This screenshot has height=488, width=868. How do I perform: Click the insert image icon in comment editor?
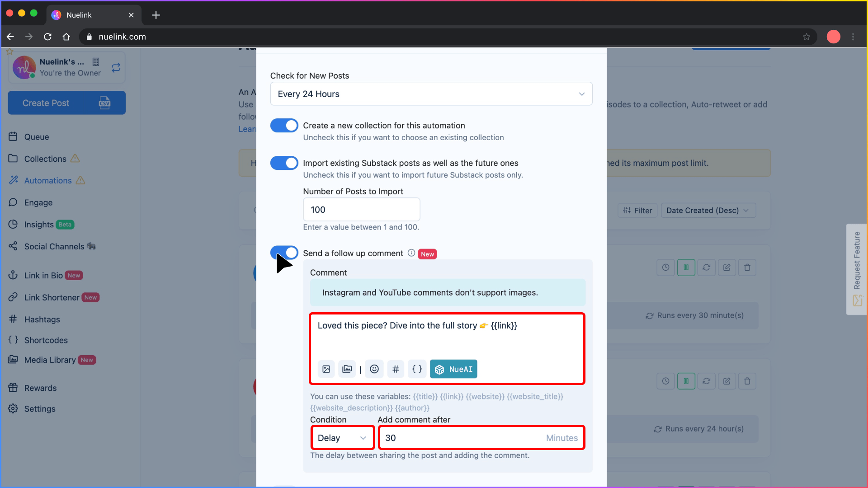326,369
